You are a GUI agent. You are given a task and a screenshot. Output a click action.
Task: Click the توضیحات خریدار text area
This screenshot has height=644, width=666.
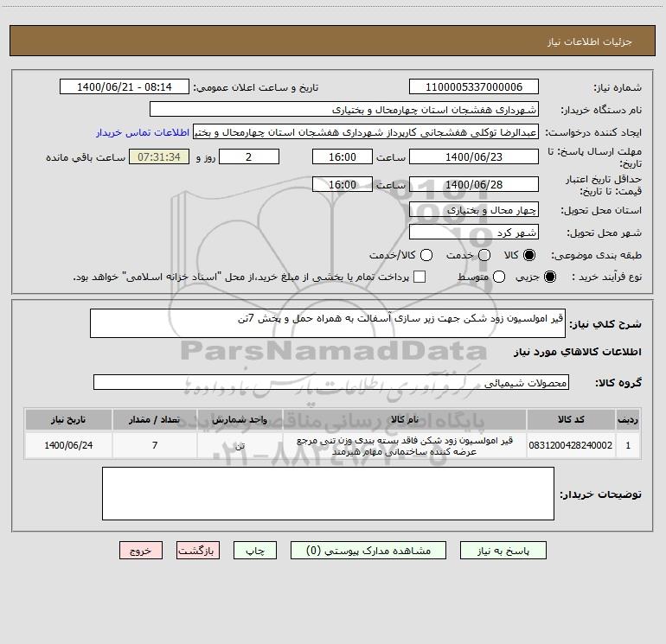pos(328,494)
